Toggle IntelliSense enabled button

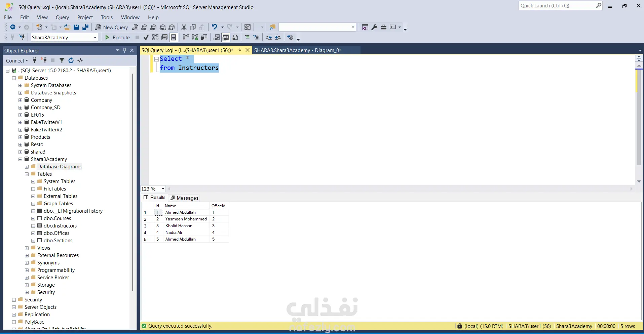click(x=174, y=37)
